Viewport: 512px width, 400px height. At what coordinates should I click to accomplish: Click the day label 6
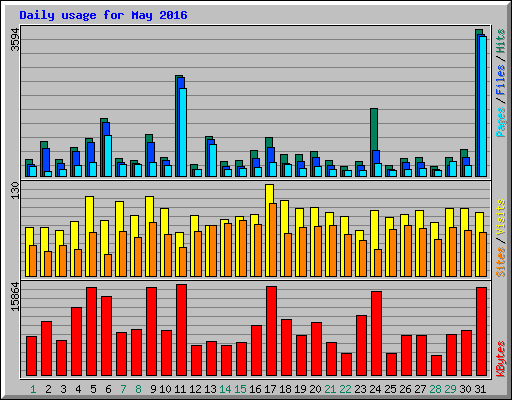(108, 389)
